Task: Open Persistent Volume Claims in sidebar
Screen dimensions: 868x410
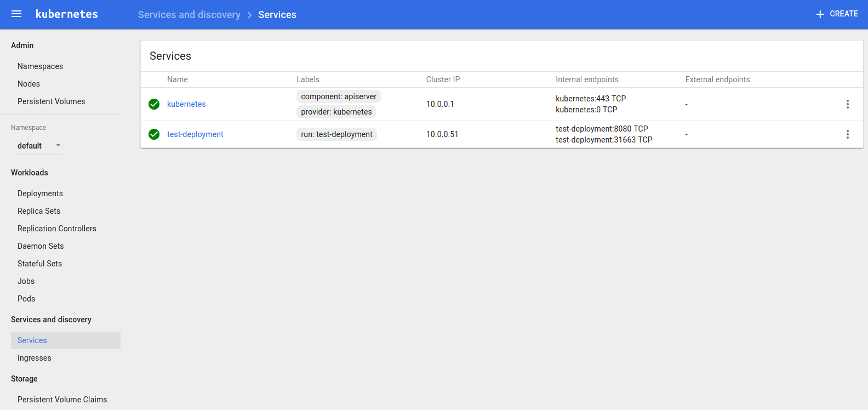Action: click(62, 400)
